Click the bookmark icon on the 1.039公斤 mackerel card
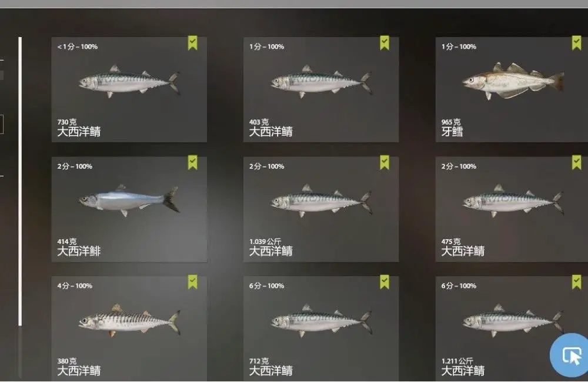 385,163
